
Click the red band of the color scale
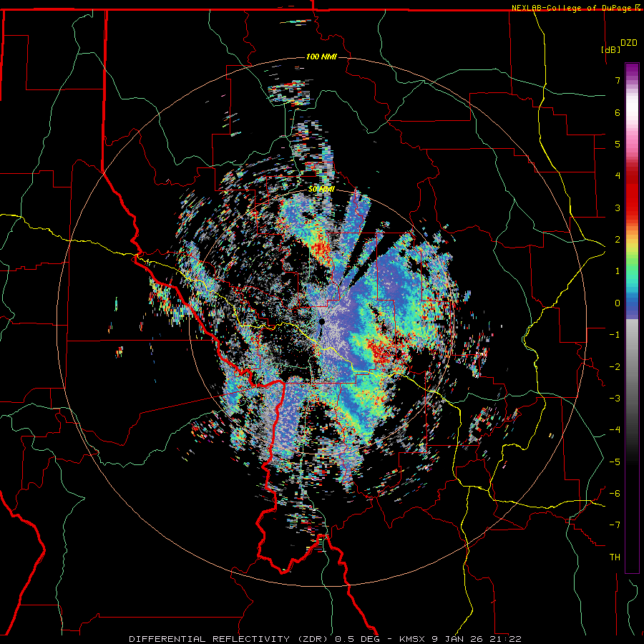[632, 197]
